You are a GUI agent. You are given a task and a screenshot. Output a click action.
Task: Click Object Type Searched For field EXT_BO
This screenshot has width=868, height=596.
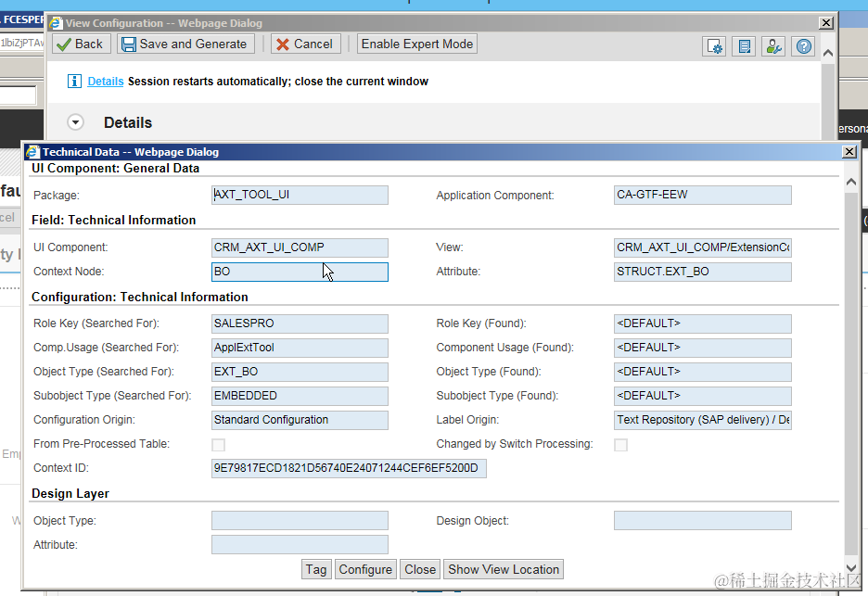pos(300,372)
